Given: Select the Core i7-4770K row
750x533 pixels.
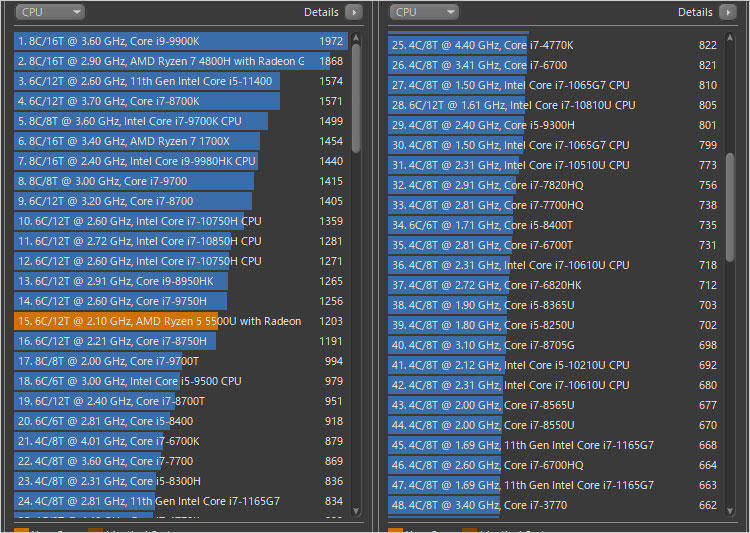Looking at the screenshot, I should 555,45.
